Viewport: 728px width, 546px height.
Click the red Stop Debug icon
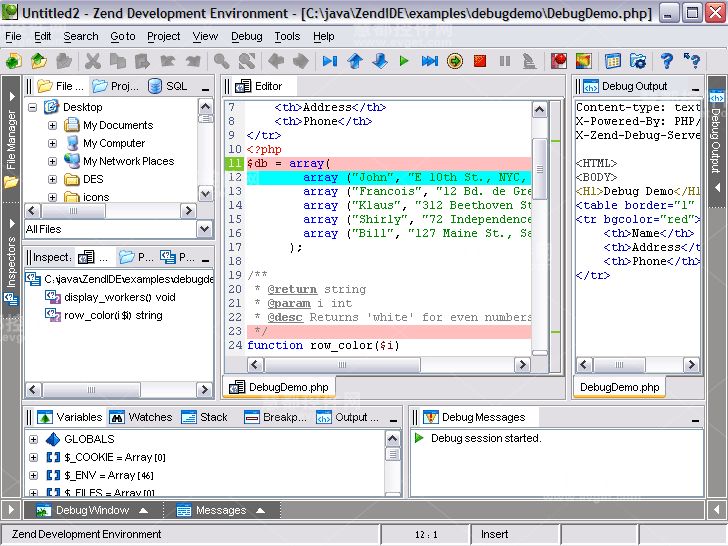(480, 61)
